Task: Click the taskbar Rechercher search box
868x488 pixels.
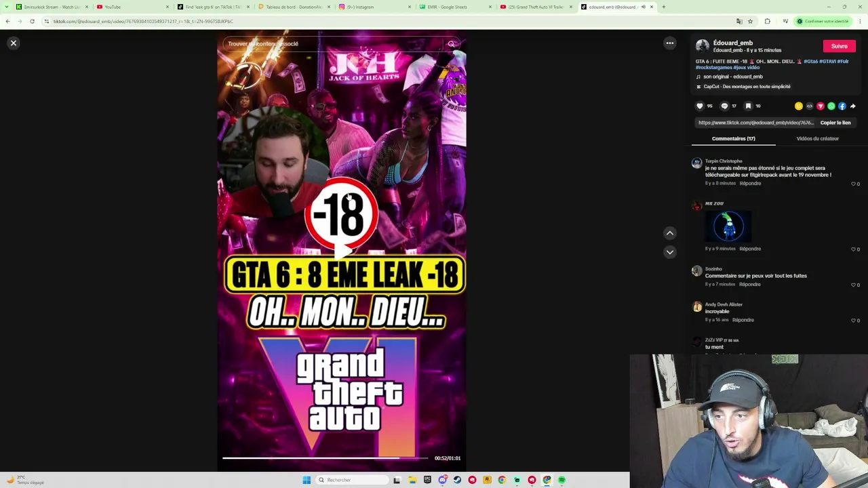Action: [351, 480]
